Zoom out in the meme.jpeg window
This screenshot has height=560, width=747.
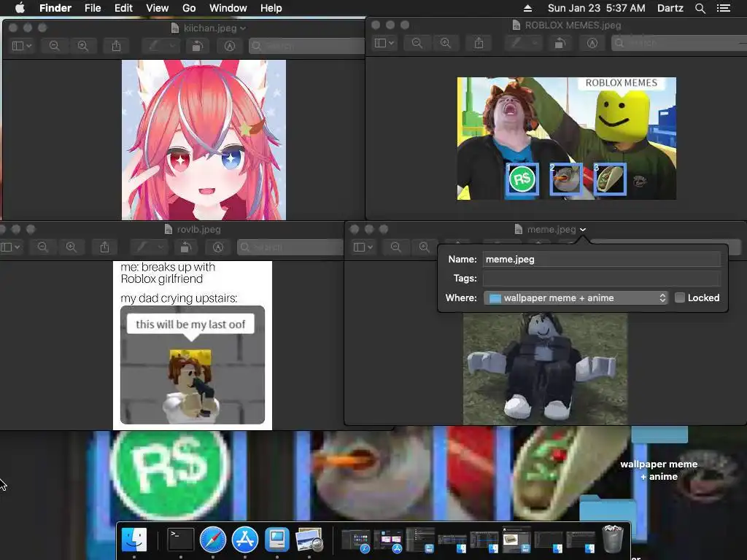pos(395,246)
